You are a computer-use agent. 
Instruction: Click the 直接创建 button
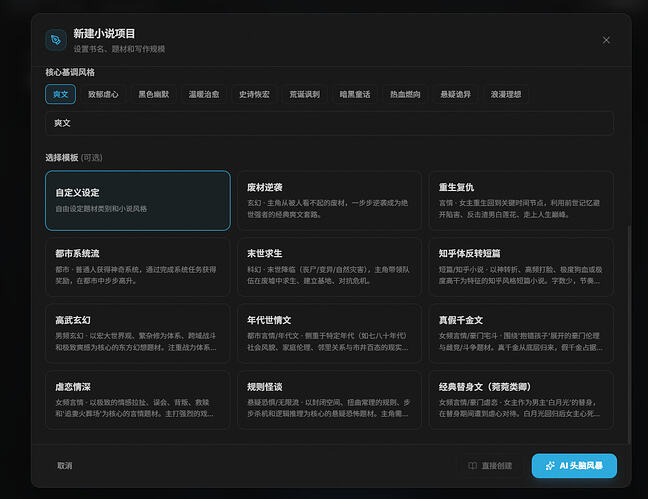coord(491,466)
